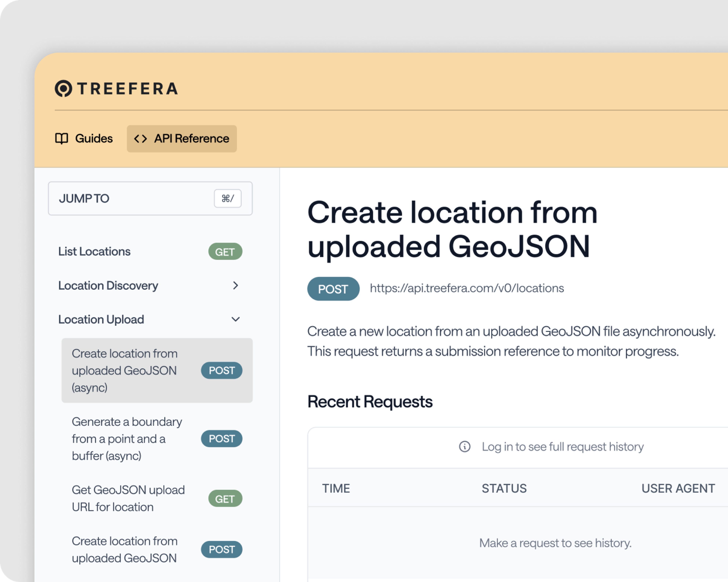Image resolution: width=728 pixels, height=582 pixels.
Task: Click the keyboard shortcut badge in Jump To
Action: [x=227, y=198]
